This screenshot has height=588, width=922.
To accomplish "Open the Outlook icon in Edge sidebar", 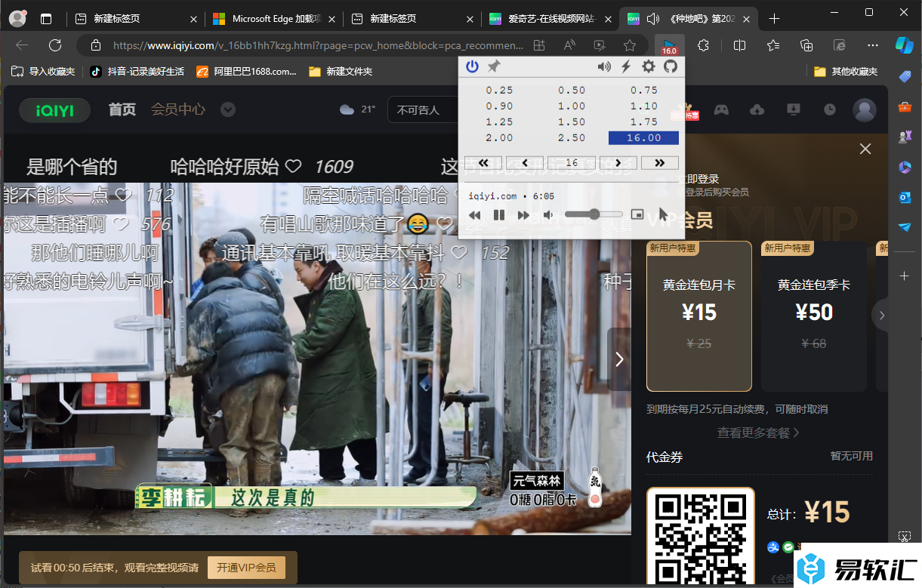I will coord(905,197).
